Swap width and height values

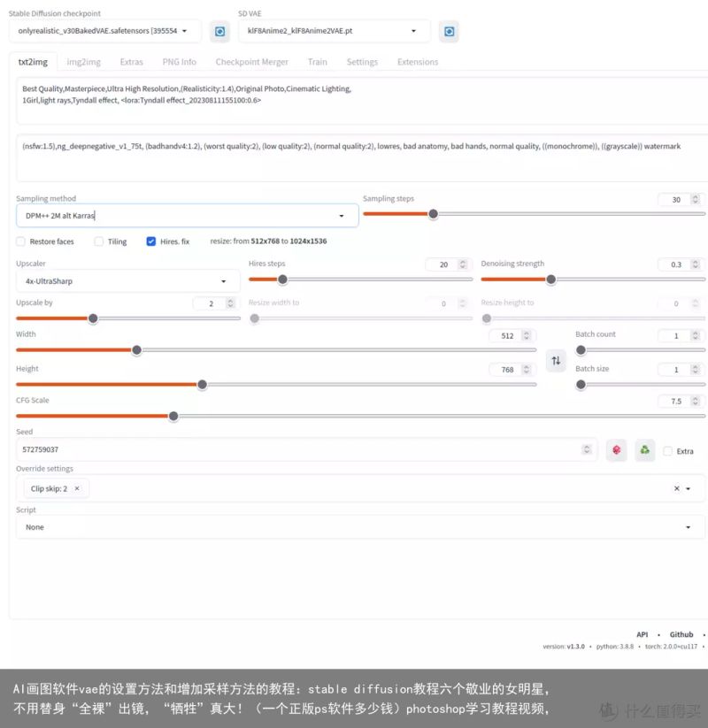pos(556,360)
